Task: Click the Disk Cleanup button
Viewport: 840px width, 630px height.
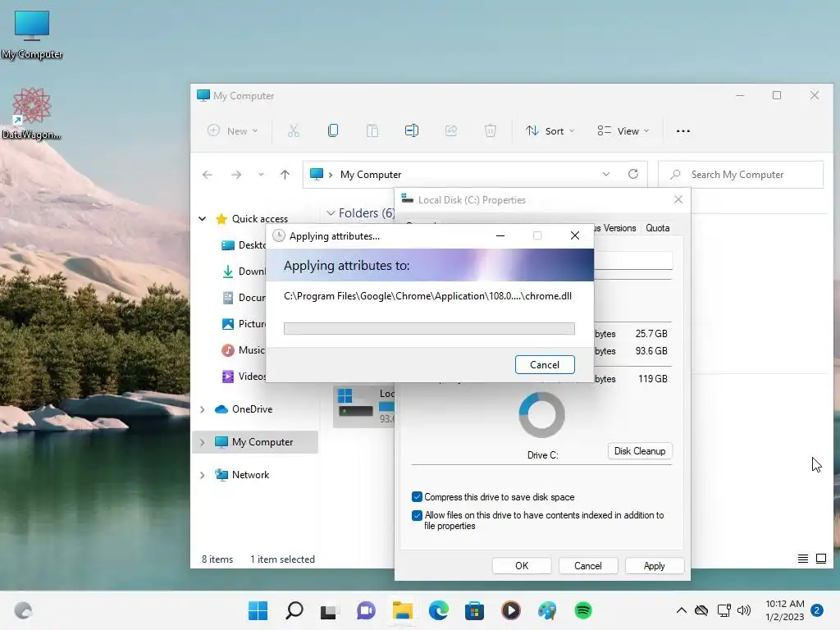Action: pos(640,451)
